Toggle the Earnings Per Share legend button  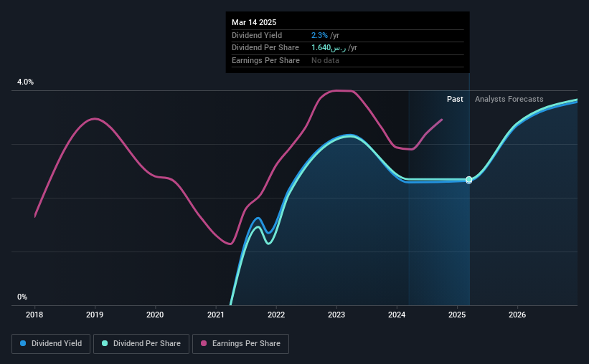coord(240,344)
